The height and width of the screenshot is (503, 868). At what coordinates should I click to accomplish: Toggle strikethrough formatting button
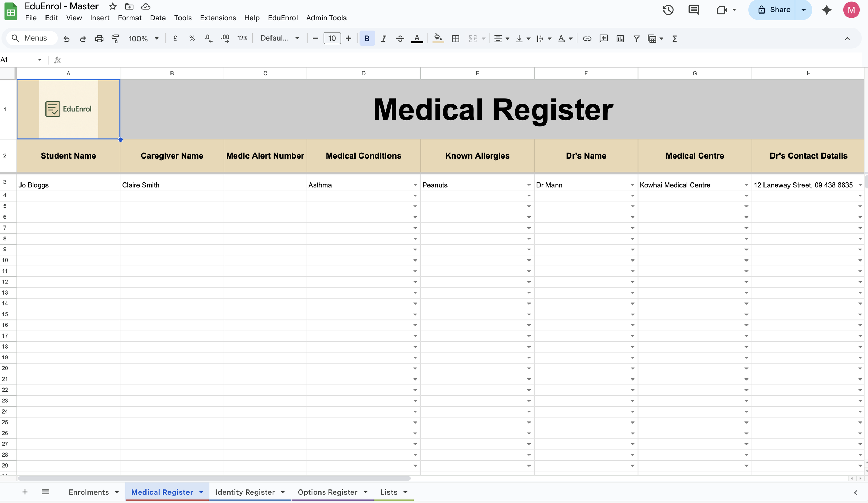(400, 39)
